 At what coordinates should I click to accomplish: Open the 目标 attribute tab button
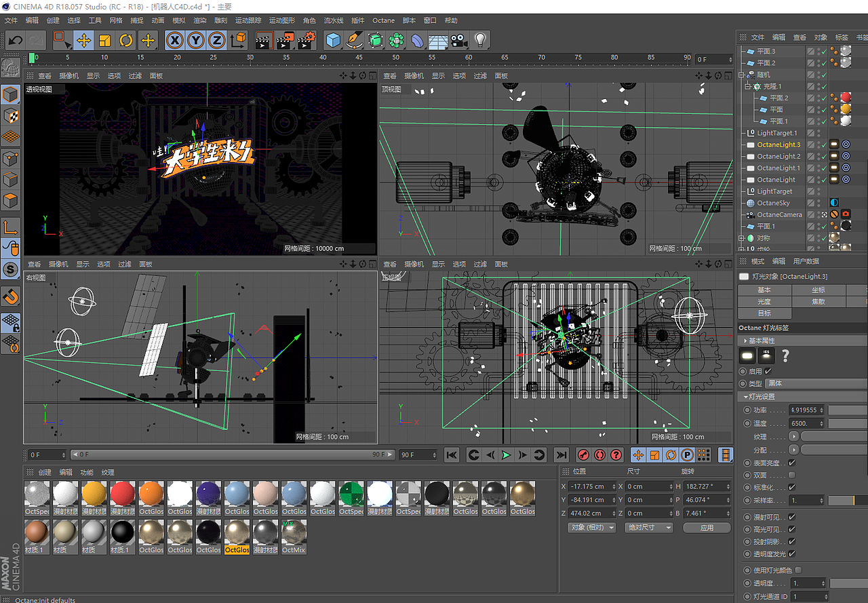(x=764, y=313)
